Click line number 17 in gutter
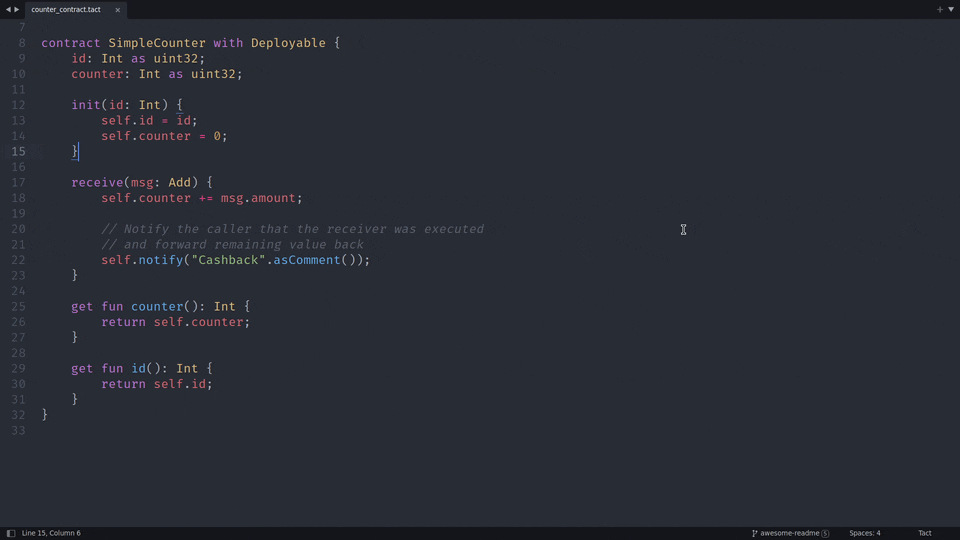 (18, 182)
